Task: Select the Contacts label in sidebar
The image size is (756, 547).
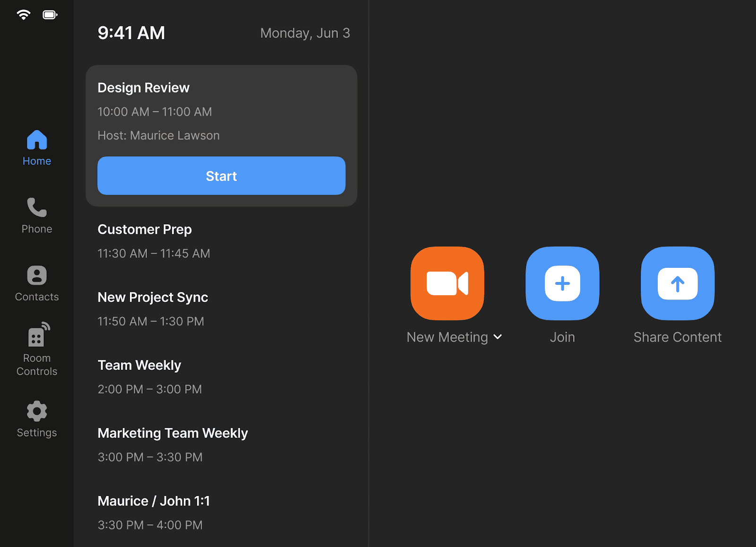Action: (x=37, y=297)
